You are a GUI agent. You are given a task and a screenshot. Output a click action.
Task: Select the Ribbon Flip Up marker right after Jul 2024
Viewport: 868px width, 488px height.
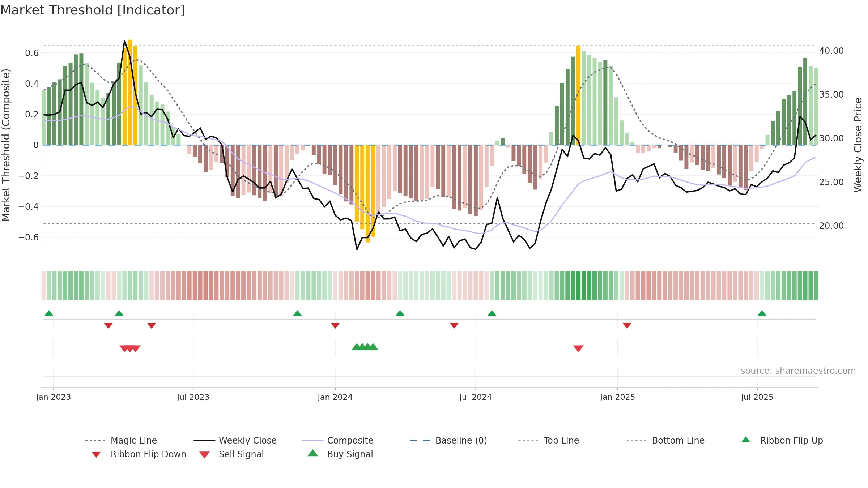pyautogui.click(x=492, y=313)
